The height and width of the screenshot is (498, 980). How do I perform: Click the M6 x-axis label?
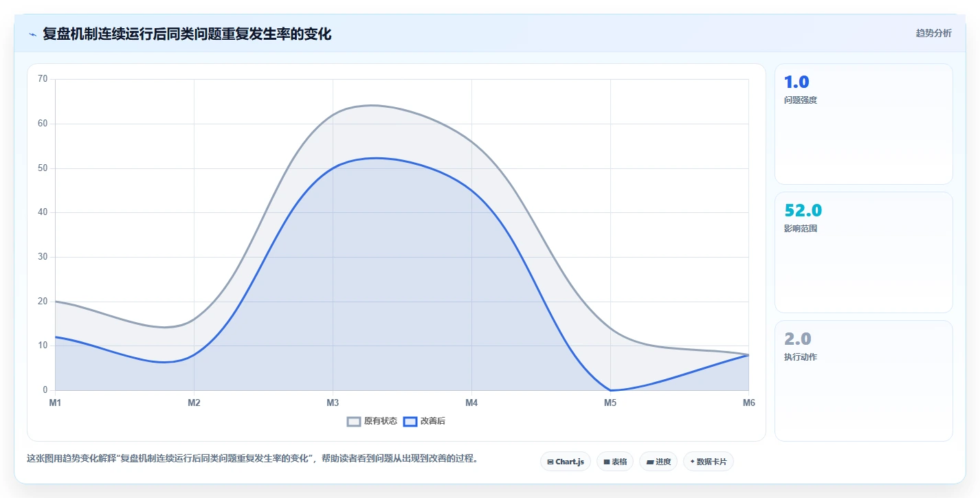tap(748, 403)
